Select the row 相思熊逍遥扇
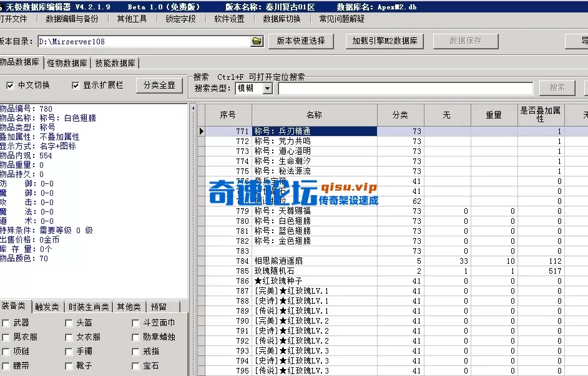The width and height of the screenshot is (588, 376). coord(393,261)
